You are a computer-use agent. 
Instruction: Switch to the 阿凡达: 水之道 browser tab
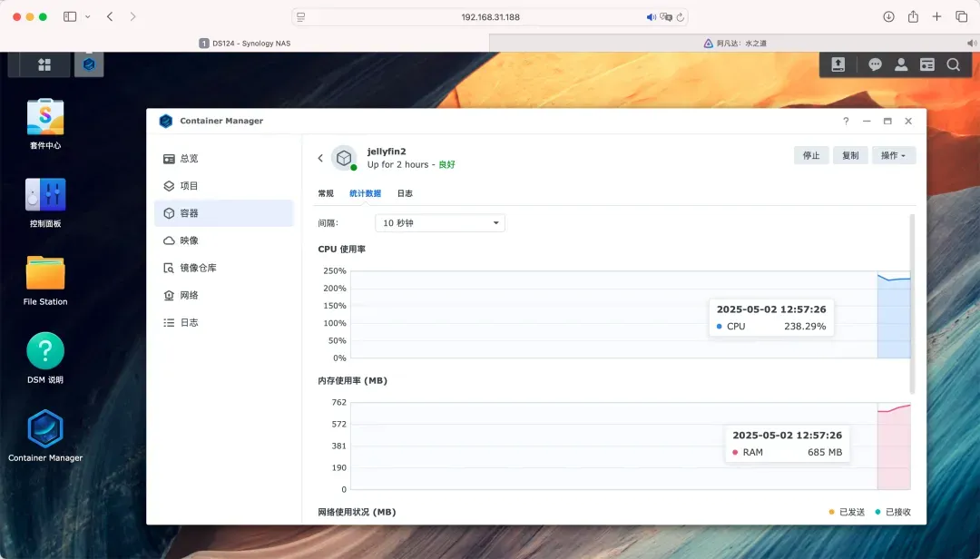[734, 44]
